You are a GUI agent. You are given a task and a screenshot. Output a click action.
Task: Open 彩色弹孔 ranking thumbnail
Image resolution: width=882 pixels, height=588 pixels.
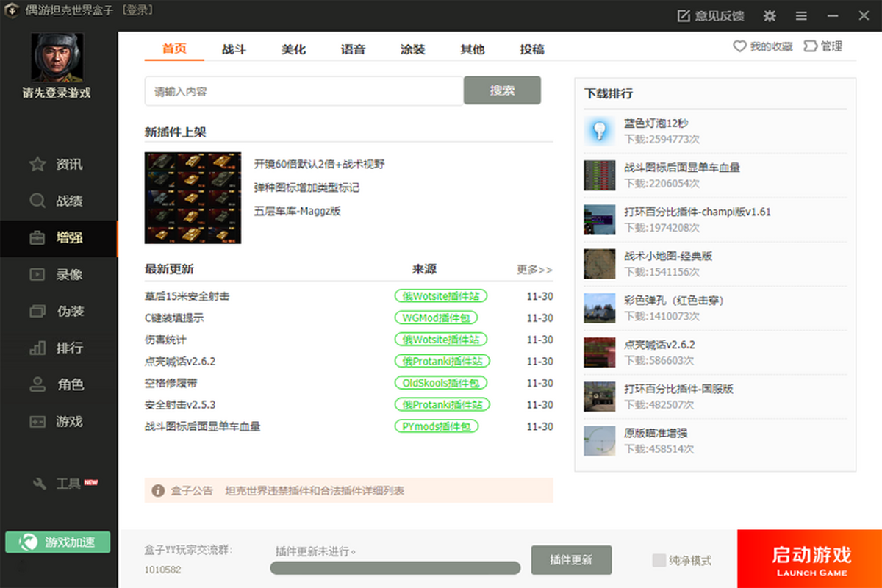[x=599, y=308]
